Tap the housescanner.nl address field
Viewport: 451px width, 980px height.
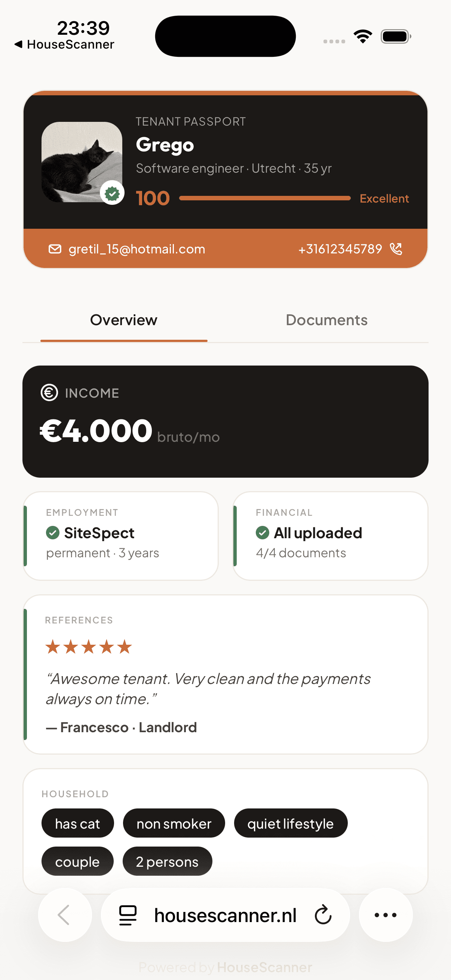coord(225,915)
